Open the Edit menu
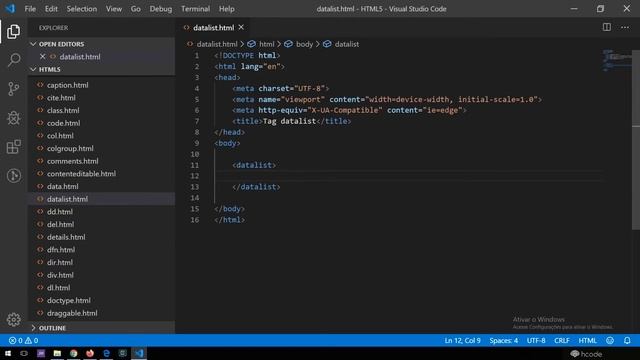Viewport: 640px width, 360px height. coord(51,9)
